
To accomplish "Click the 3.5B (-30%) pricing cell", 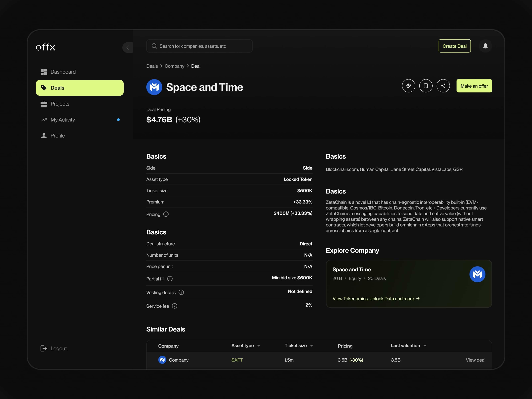I will tap(350, 360).
